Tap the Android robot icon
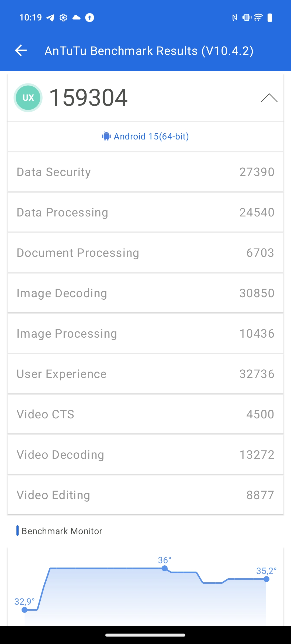291x644 pixels. (106, 136)
